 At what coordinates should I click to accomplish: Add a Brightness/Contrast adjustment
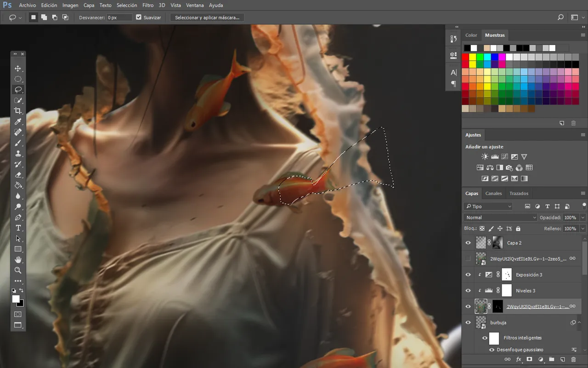485,157
